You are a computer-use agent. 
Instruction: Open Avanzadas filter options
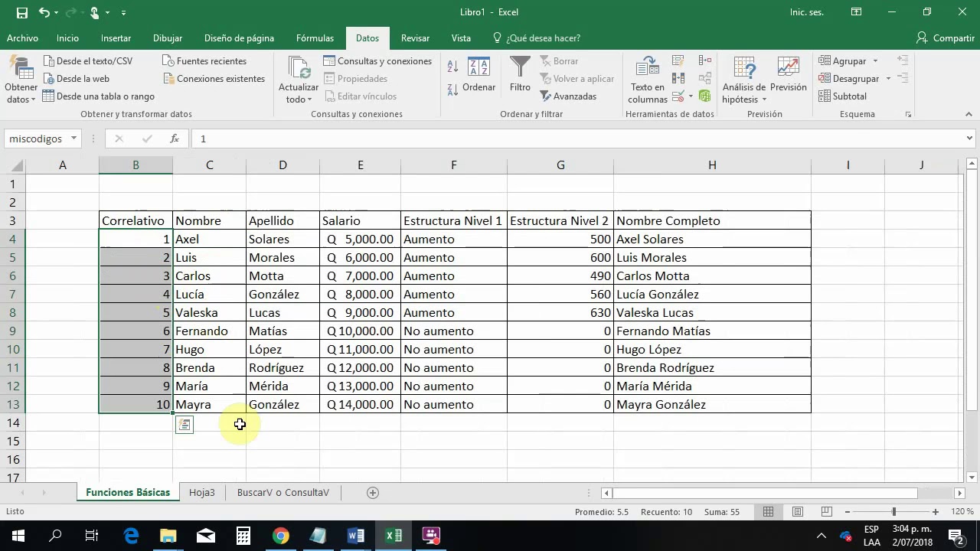(x=568, y=96)
